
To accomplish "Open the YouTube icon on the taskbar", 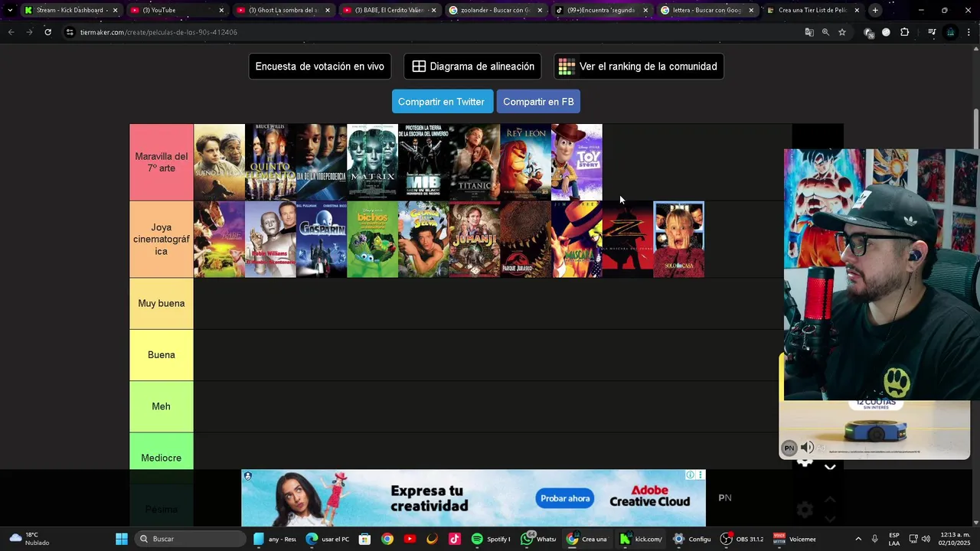I will pos(410,539).
